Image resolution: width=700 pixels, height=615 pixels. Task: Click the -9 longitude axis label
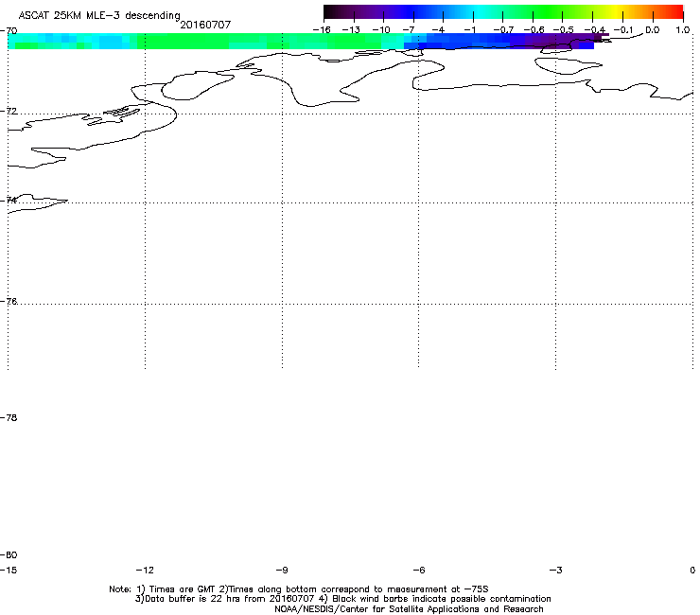point(282,570)
